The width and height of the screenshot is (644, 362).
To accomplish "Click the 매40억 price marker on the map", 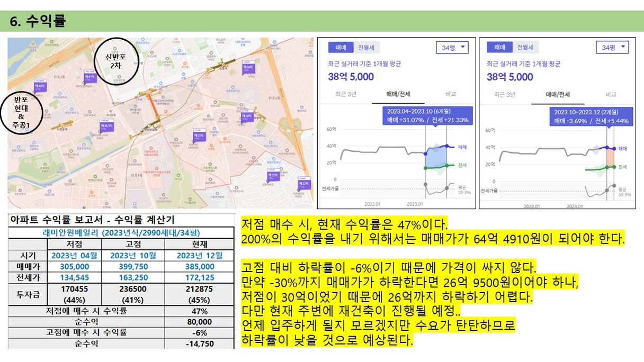I will coord(40,86).
